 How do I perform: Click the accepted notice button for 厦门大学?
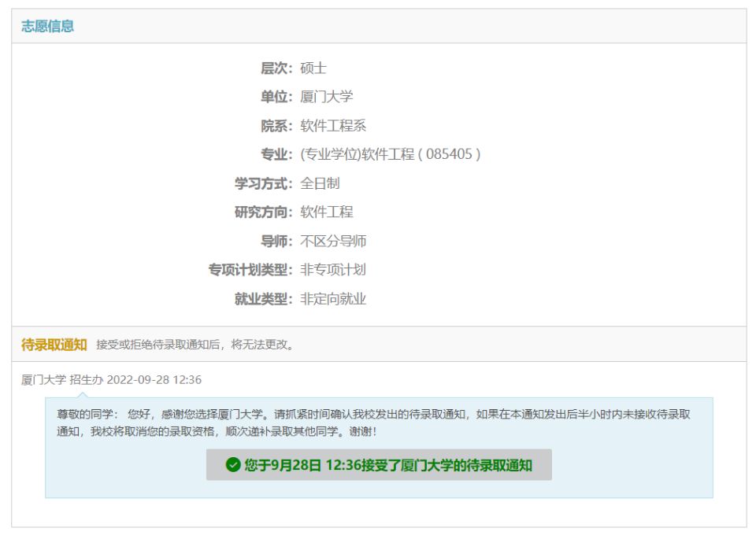pos(379,465)
